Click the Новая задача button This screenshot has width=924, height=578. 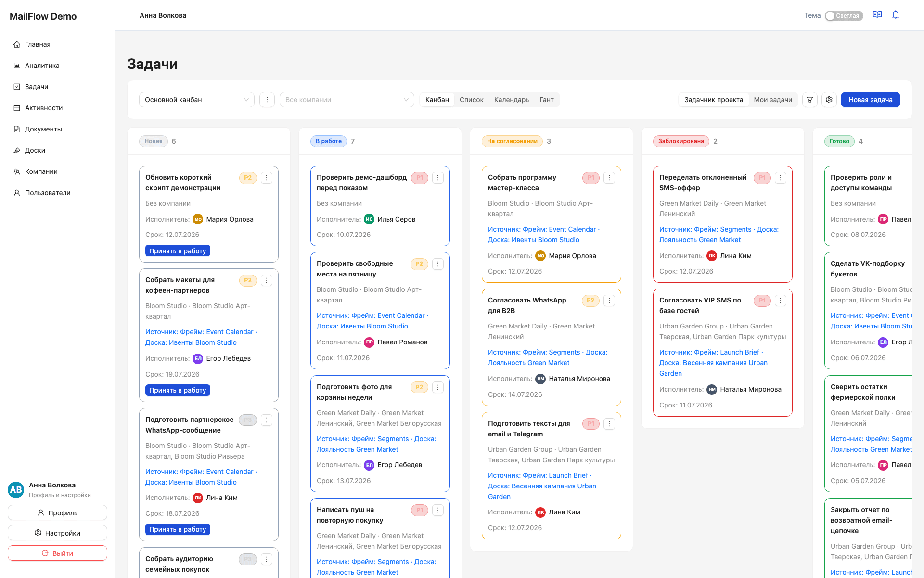click(871, 100)
